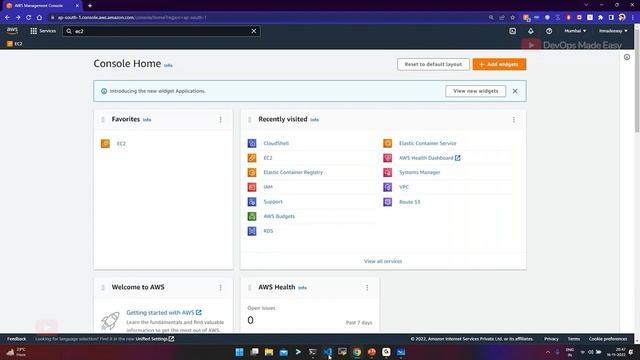This screenshot has width=640, height=360.
Task: Open the AWS support help icon
Action: [549, 31]
